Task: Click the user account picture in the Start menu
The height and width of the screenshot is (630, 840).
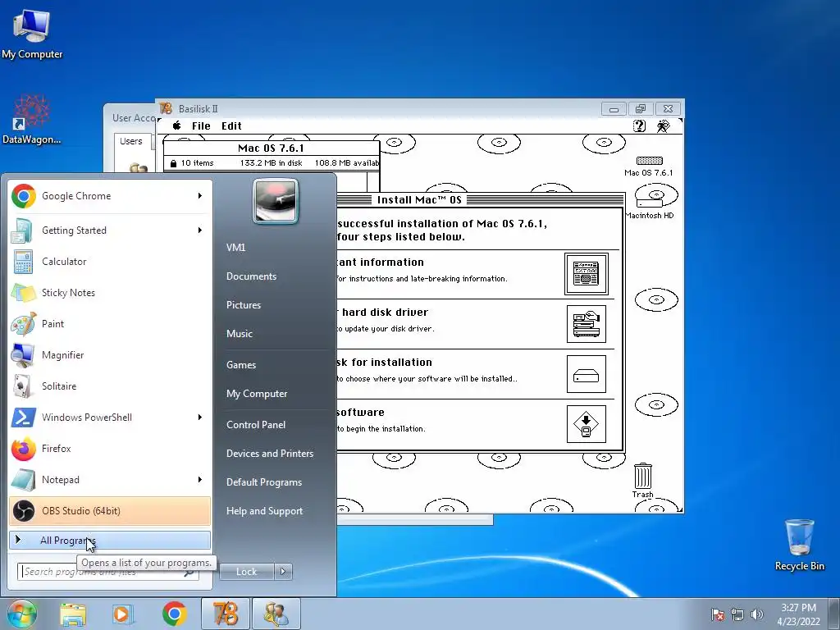Action: (276, 201)
